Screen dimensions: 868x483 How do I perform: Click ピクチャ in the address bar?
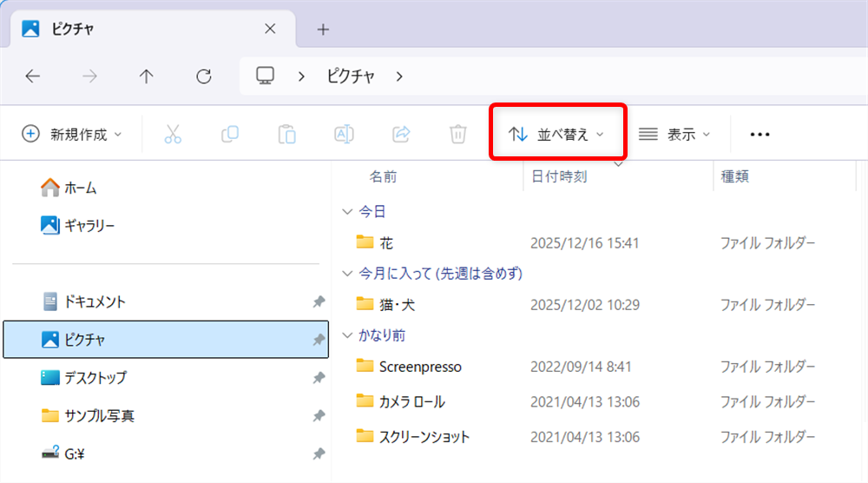coord(351,76)
